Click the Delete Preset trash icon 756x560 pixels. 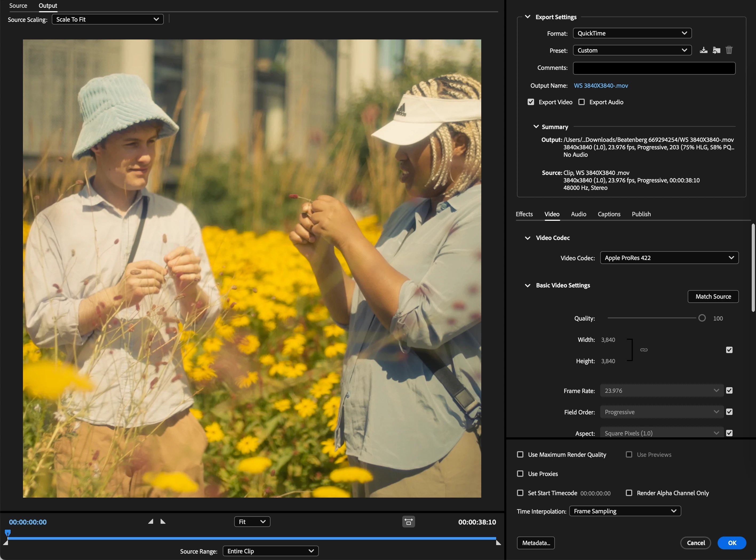(x=729, y=50)
